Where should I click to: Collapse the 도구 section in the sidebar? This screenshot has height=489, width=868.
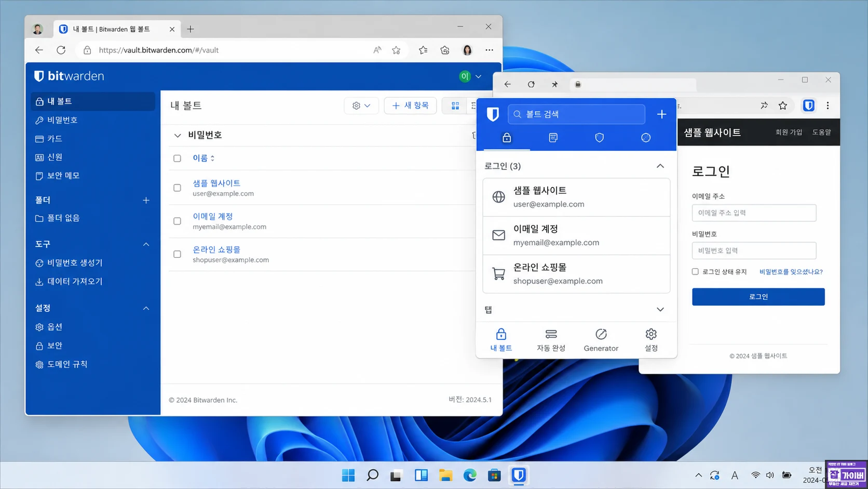(x=146, y=244)
